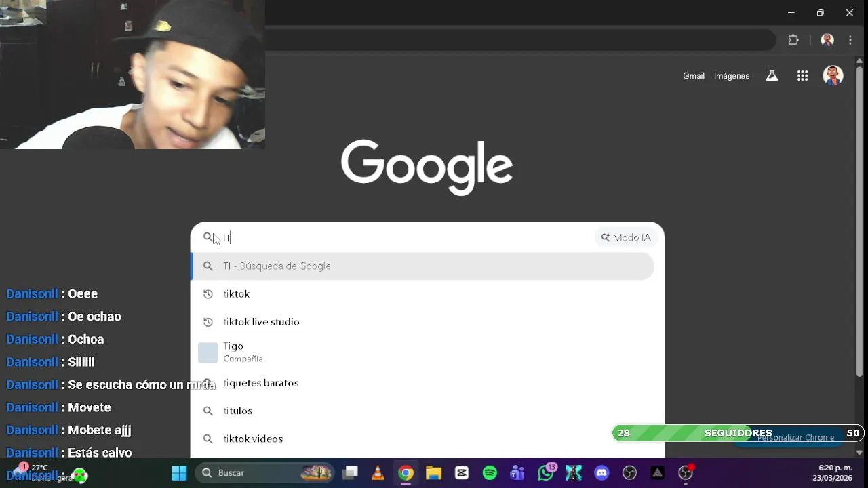Open CapCut from taskbar
The image size is (868, 488).
click(x=462, y=473)
